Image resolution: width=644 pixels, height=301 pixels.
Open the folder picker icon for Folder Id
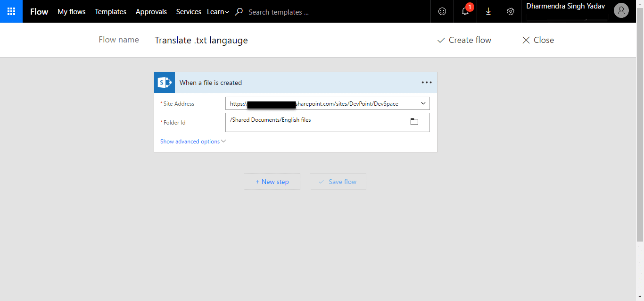pos(414,122)
